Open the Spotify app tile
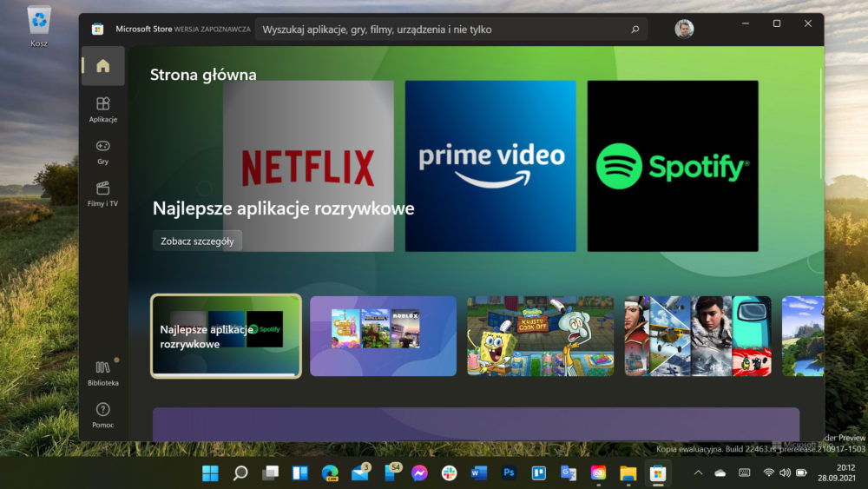This screenshot has width=868, height=489. [x=673, y=166]
